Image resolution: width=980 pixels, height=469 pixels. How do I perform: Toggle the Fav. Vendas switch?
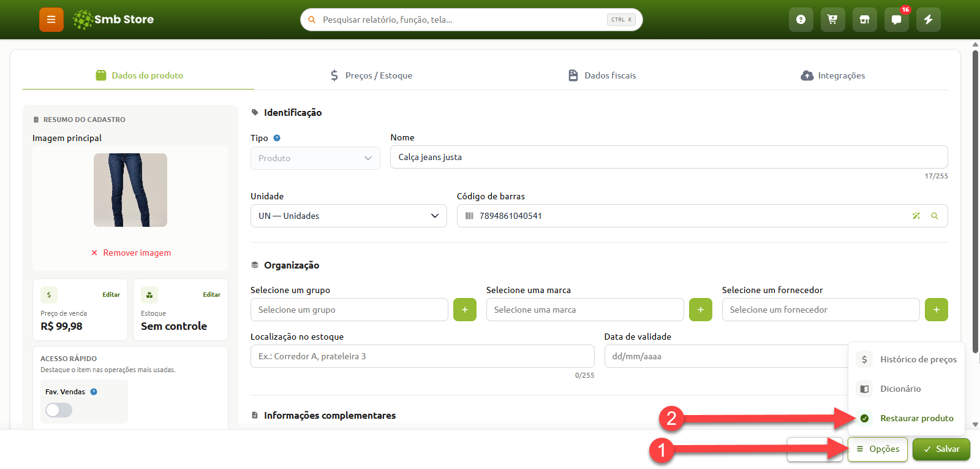59,410
